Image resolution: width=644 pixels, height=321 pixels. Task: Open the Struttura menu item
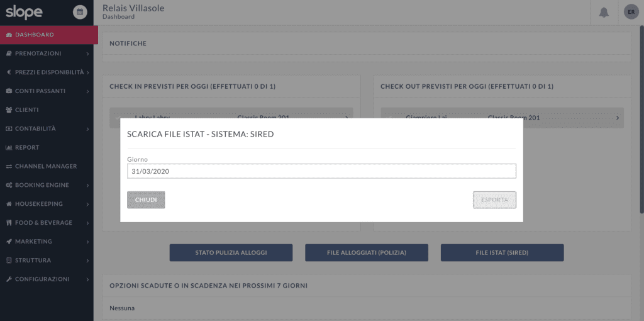pyautogui.click(x=33, y=260)
